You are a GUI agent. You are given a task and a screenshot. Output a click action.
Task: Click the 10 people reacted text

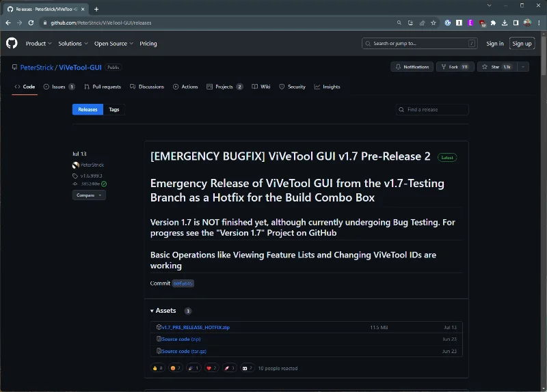[x=278, y=368]
